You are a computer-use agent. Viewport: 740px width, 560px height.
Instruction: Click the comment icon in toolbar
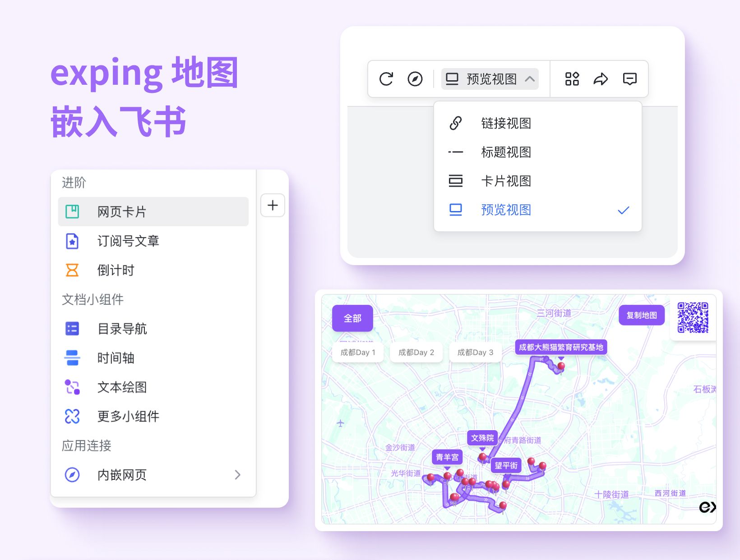tap(629, 79)
